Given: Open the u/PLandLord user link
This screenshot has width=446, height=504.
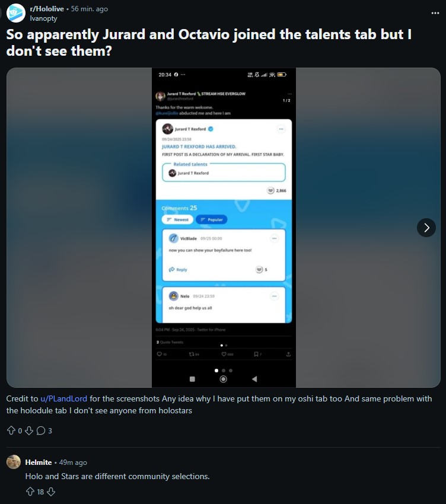Looking at the screenshot, I should click(x=64, y=398).
